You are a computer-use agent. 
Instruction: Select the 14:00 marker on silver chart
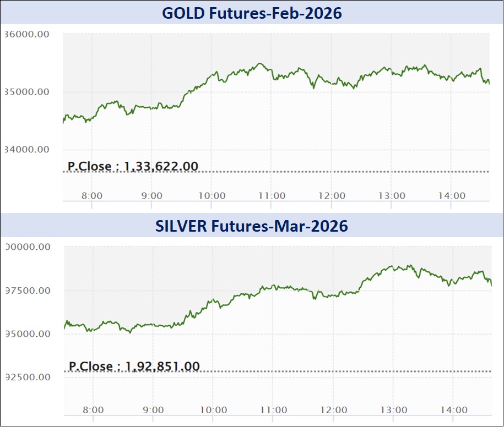(x=454, y=410)
